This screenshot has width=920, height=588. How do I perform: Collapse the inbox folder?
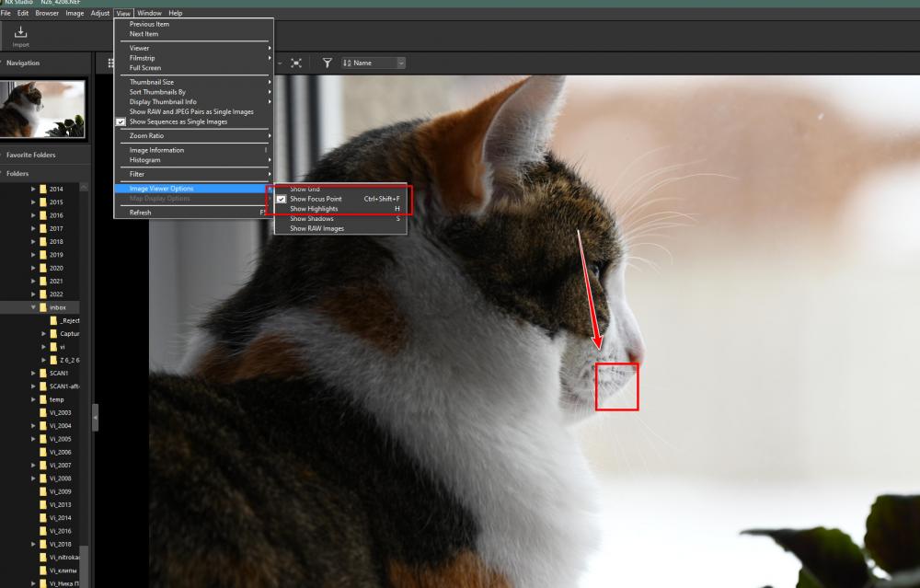33,307
